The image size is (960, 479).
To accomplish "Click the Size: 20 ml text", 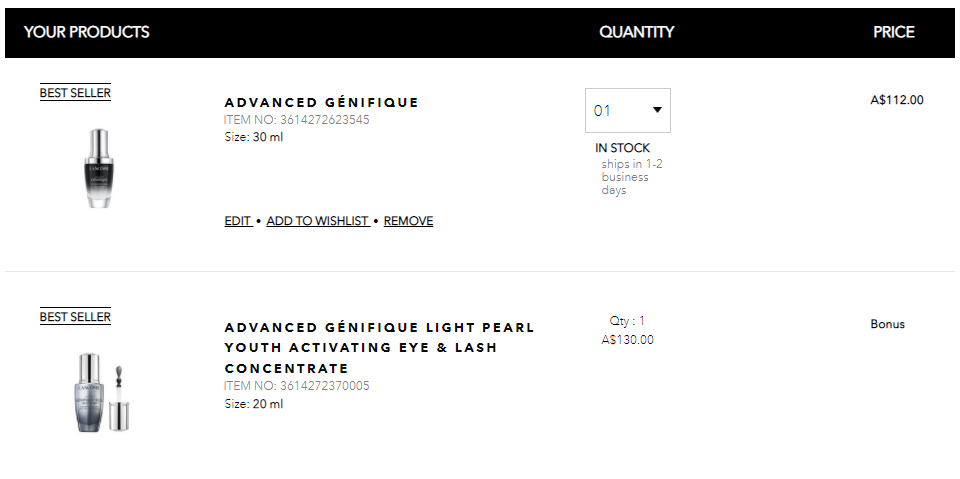I will (x=253, y=404).
